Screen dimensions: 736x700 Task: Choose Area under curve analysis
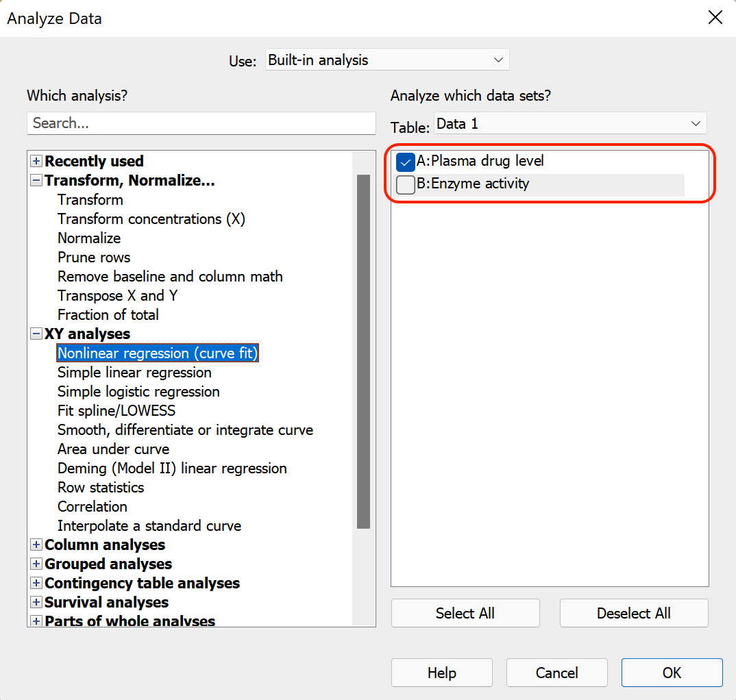[113, 449]
